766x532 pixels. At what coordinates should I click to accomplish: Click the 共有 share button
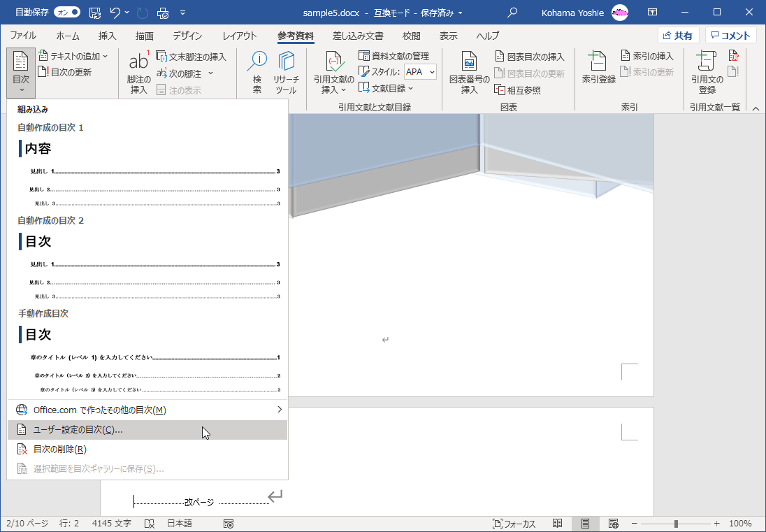tap(679, 36)
